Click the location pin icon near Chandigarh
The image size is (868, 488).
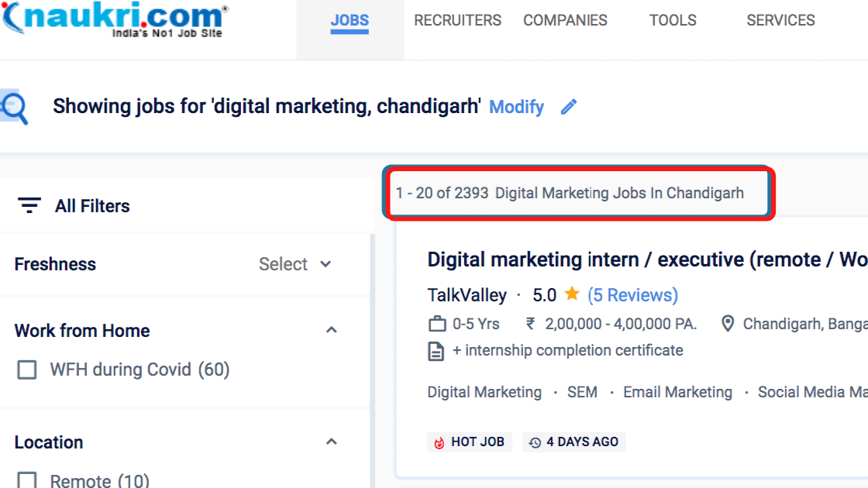[x=727, y=324]
